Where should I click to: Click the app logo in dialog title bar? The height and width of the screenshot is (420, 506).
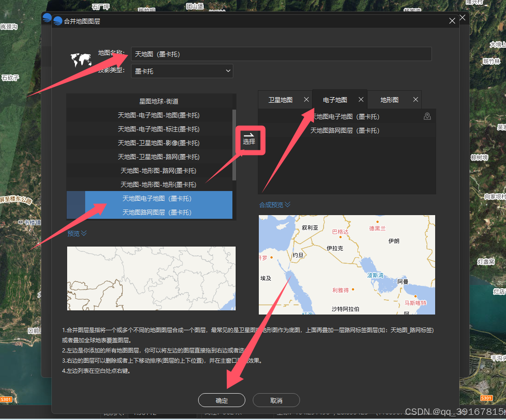click(x=58, y=21)
